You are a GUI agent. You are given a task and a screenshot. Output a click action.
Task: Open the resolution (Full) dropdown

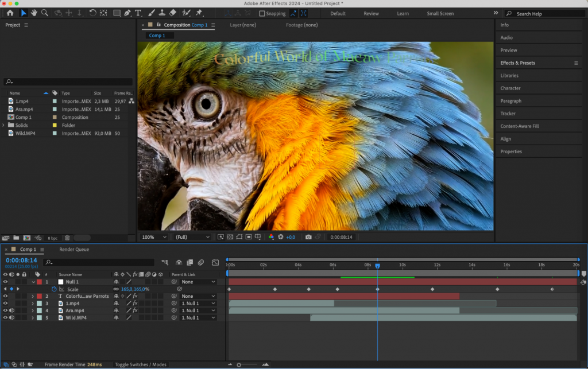pyautogui.click(x=192, y=236)
